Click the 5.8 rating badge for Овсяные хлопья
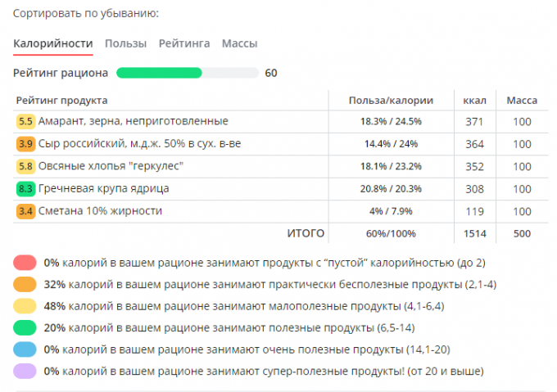 tap(25, 166)
